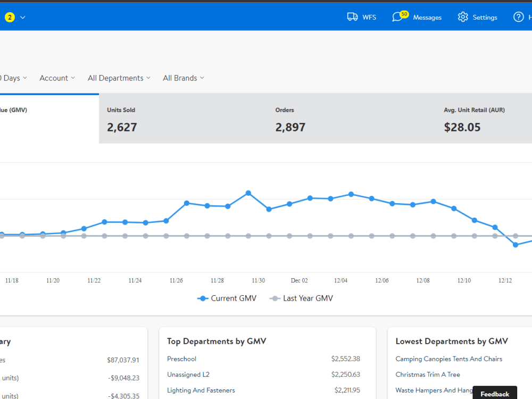Viewport: 532px width, 399px height.
Task: Switch to Avg. Unit Retail (AUR) tab
Action: click(484, 119)
